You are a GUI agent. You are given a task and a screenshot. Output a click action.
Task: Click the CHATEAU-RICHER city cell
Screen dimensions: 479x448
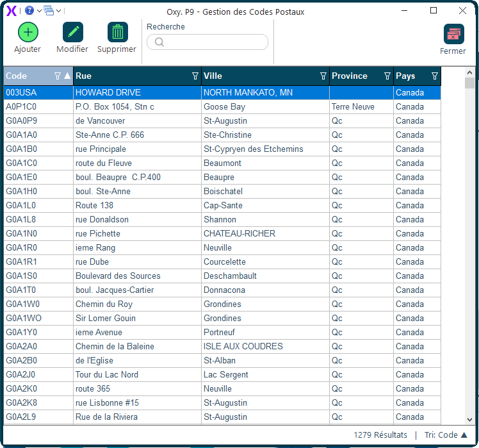(x=265, y=233)
